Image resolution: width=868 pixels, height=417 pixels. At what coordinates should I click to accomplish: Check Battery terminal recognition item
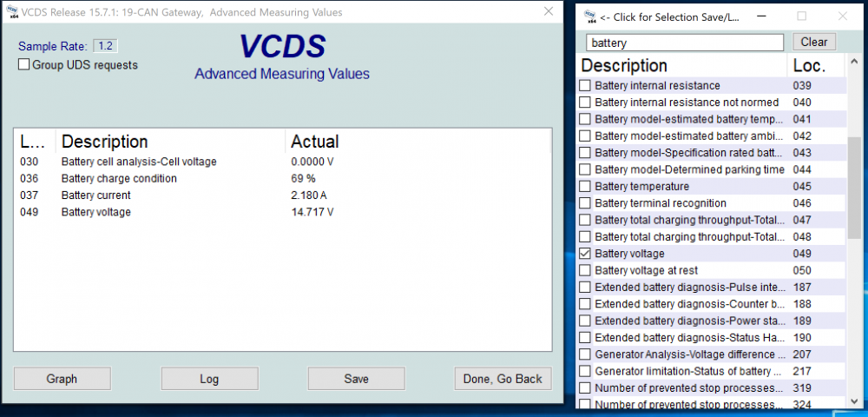point(585,203)
